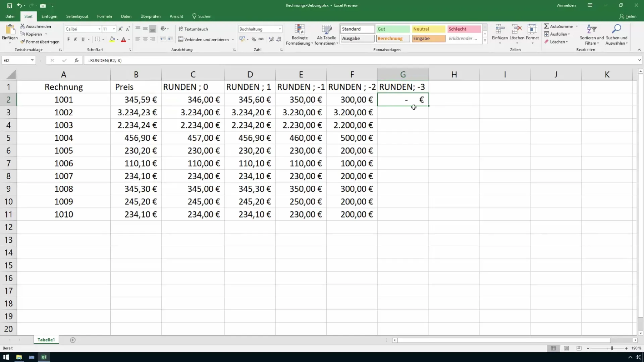Toggle bottom vertical alignment
644x362 pixels.
click(x=153, y=29)
